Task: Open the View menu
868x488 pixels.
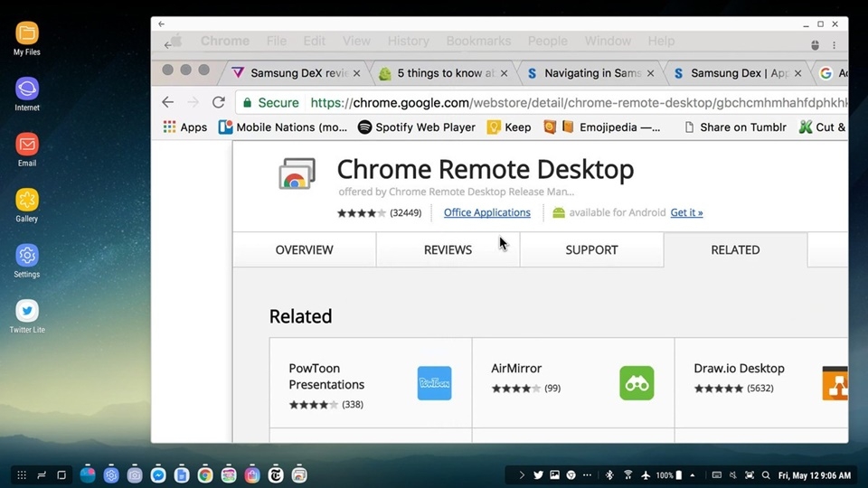Action: click(x=356, y=41)
